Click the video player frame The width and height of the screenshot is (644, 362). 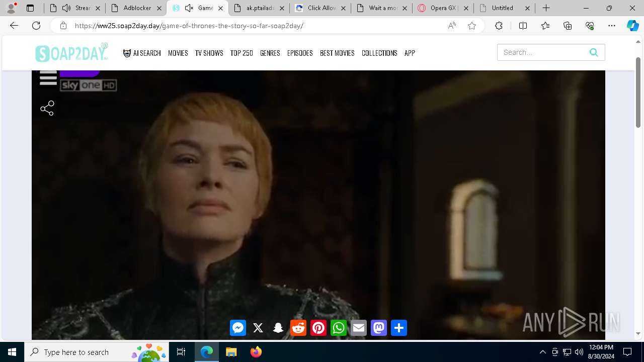point(318,205)
